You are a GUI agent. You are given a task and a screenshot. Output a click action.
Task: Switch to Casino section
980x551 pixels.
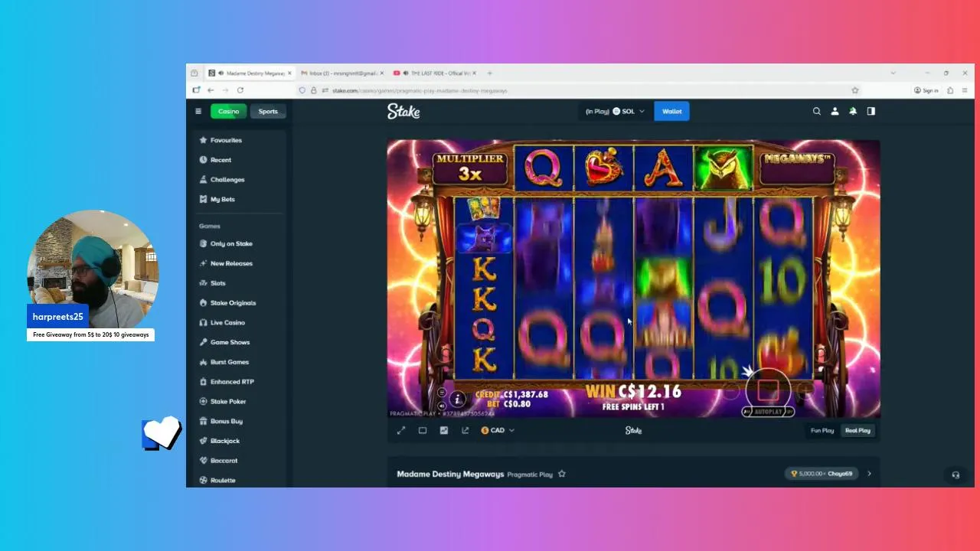[x=228, y=111]
